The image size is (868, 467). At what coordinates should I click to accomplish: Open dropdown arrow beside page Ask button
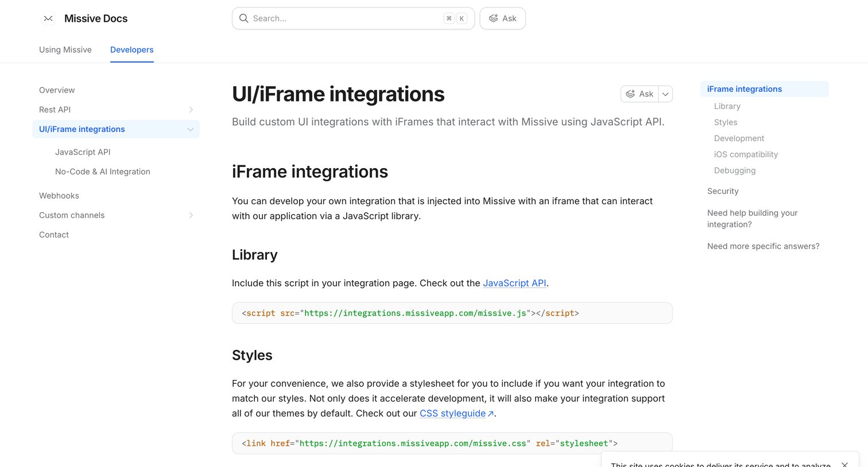[x=665, y=94]
